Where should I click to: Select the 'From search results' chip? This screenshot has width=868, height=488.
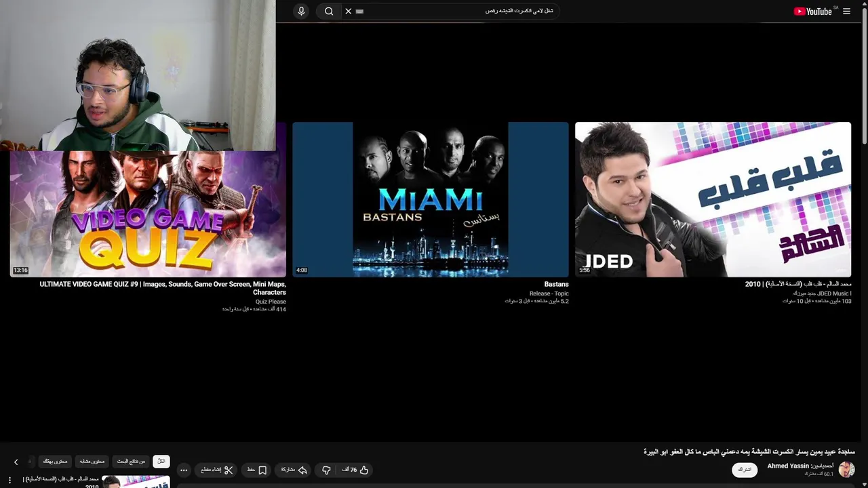pos(132,462)
